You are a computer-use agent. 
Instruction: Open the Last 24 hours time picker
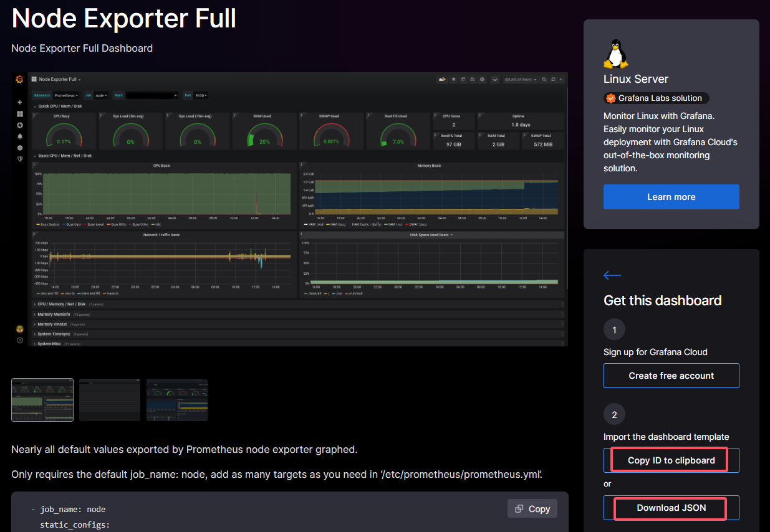point(521,80)
